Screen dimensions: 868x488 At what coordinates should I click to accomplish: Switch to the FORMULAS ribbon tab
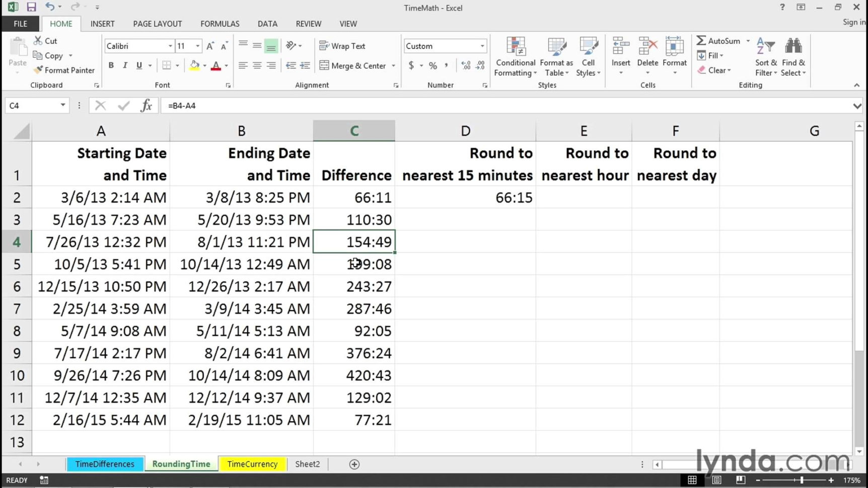pos(220,24)
